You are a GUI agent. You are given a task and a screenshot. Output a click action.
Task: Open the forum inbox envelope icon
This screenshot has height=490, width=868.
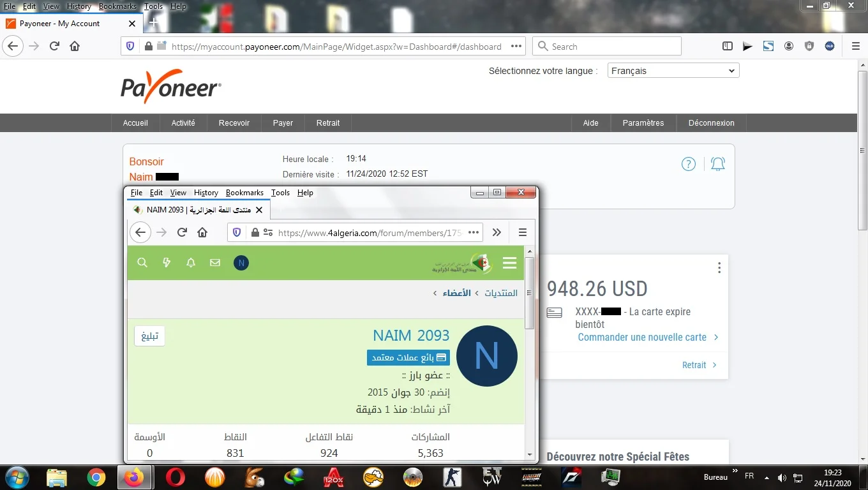pyautogui.click(x=215, y=263)
